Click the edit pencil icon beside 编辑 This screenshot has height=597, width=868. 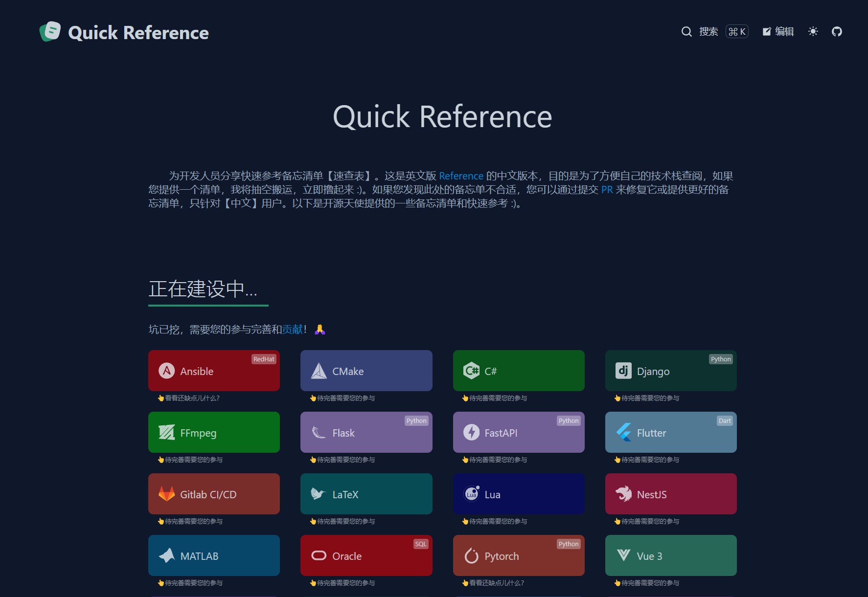[767, 32]
